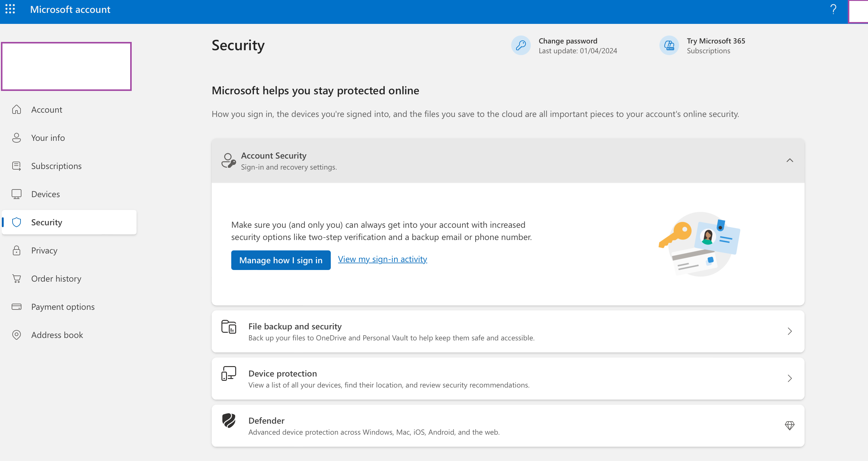Viewport: 868px width, 461px height.
Task: Click the Account Security person-key icon
Action: tap(228, 160)
